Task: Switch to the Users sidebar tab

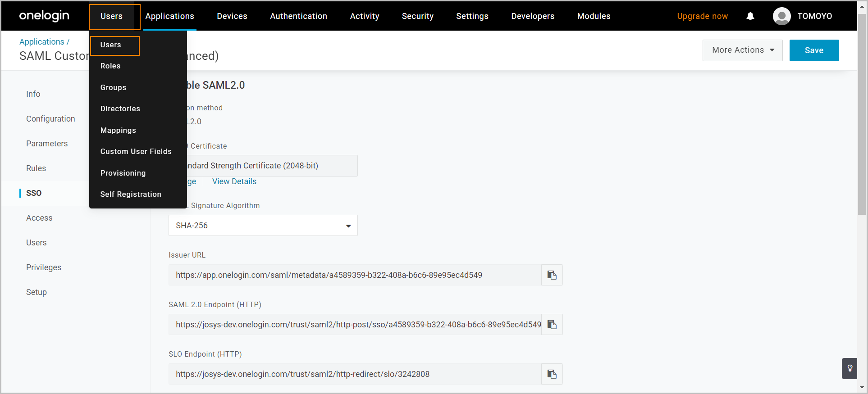Action: coord(37,243)
